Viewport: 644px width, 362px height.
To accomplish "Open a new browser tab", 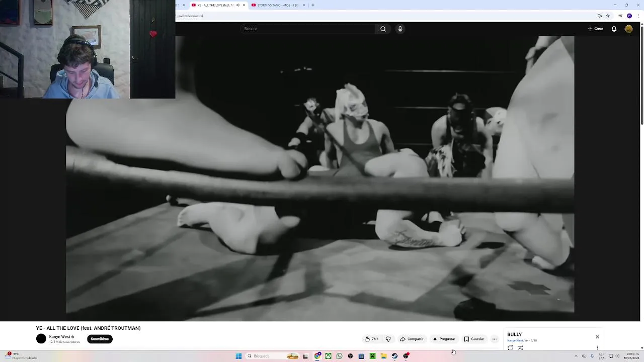I will point(313,5).
